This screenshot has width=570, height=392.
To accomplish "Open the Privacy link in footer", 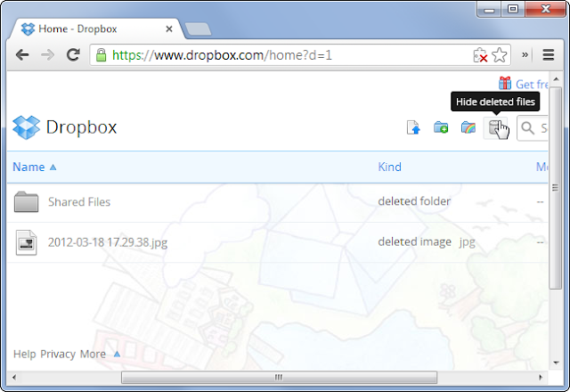I will point(58,355).
